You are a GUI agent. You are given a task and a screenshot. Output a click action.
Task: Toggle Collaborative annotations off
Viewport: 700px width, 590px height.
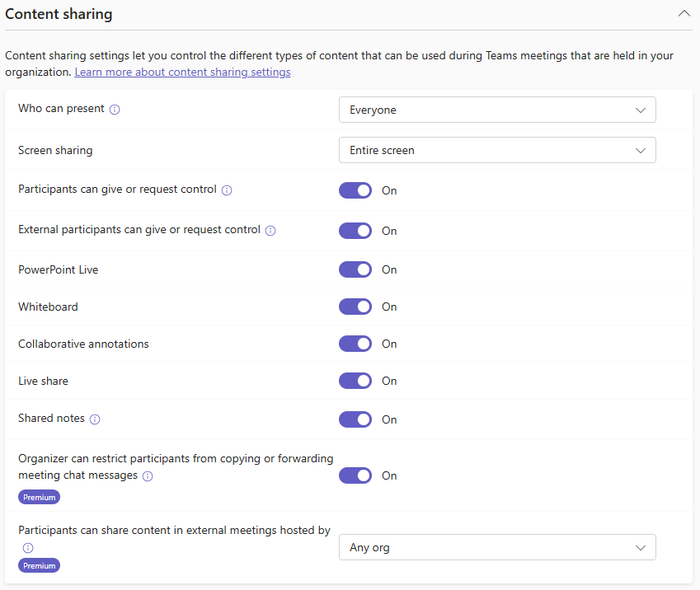pyautogui.click(x=355, y=344)
